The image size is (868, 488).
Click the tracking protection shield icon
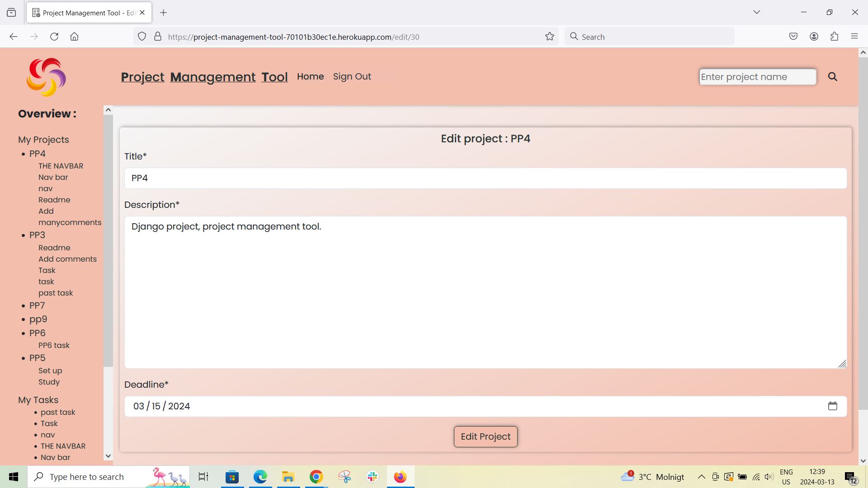(142, 36)
